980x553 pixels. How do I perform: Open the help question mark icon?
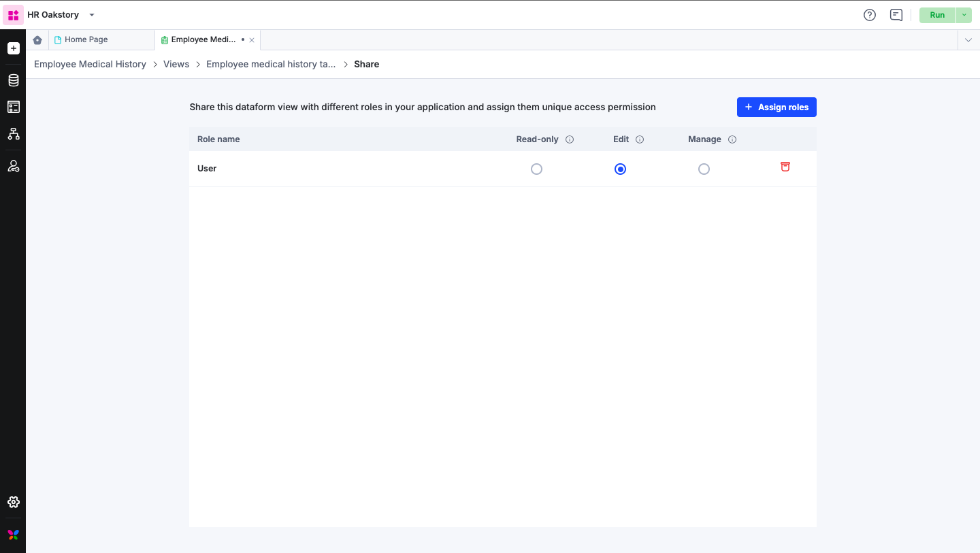coord(870,15)
